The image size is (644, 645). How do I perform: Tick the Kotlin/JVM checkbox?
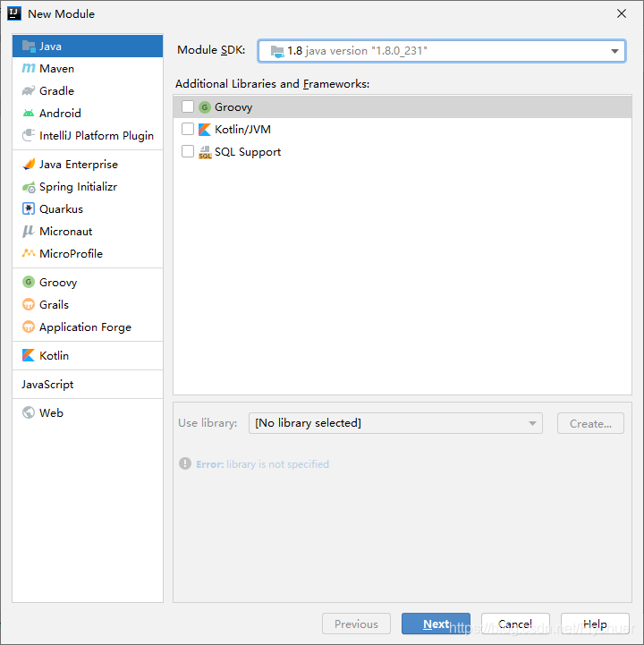tap(188, 129)
